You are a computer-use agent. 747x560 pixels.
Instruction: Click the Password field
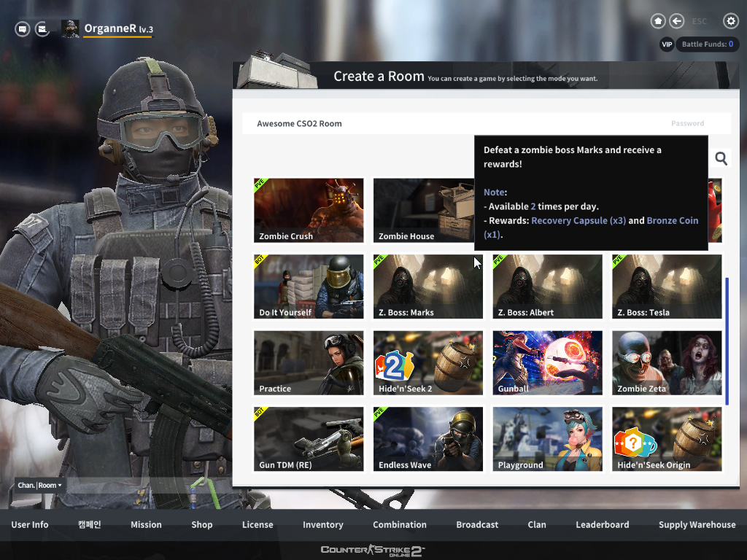tap(687, 124)
